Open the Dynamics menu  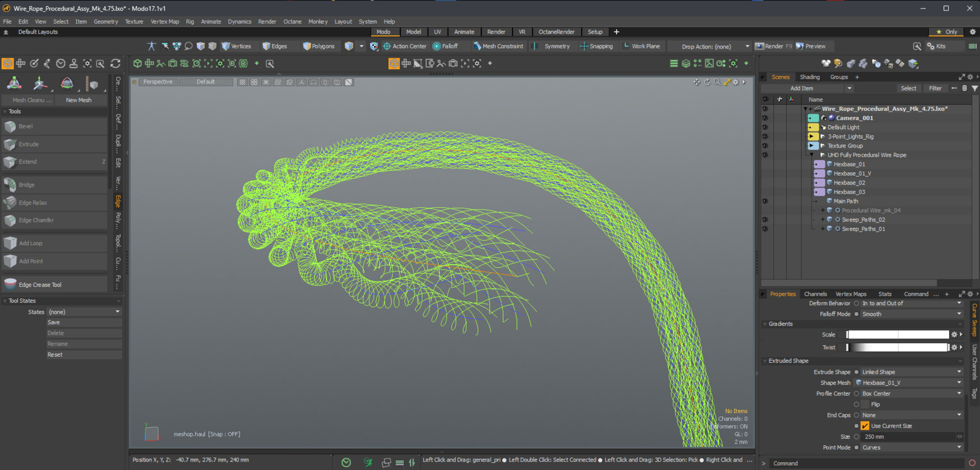(239, 21)
